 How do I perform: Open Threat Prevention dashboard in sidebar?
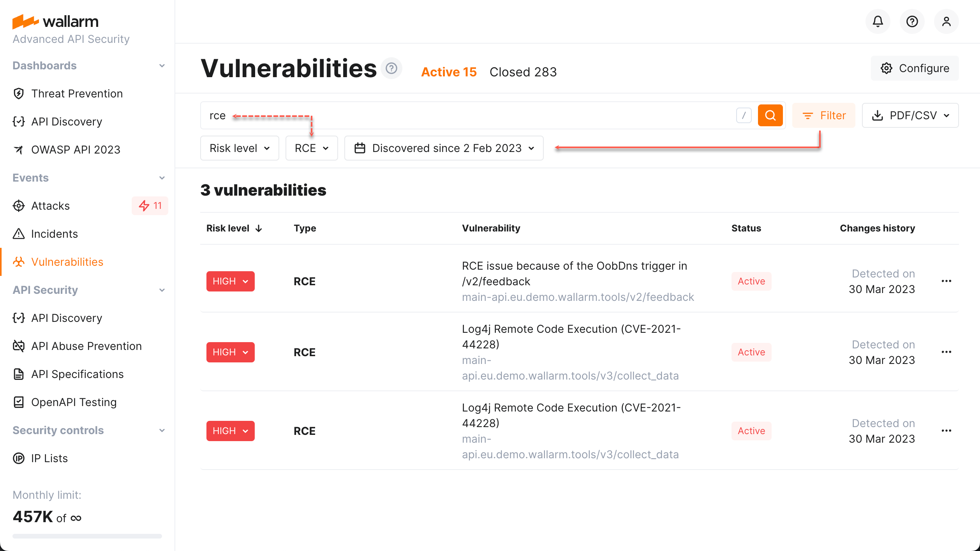tap(77, 94)
